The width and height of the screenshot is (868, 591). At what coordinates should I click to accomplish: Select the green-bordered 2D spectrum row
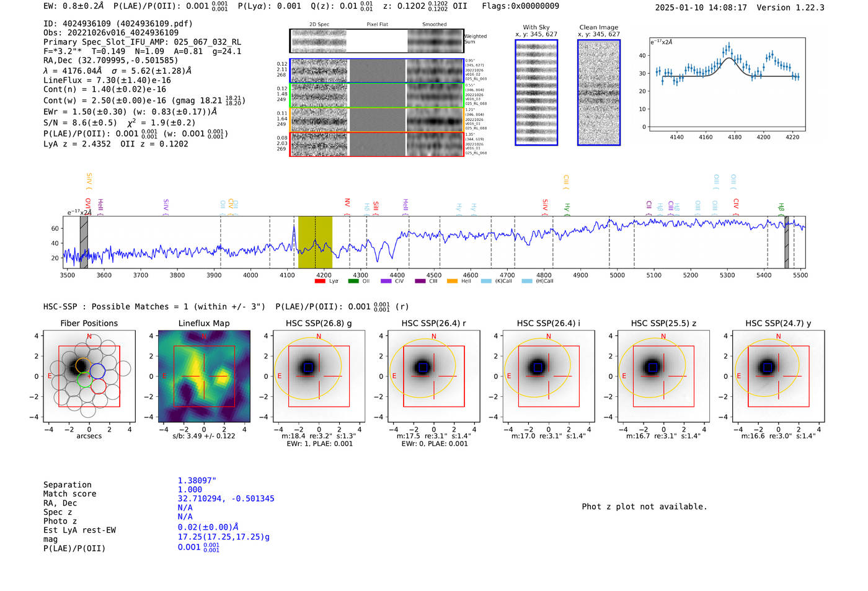pos(376,96)
